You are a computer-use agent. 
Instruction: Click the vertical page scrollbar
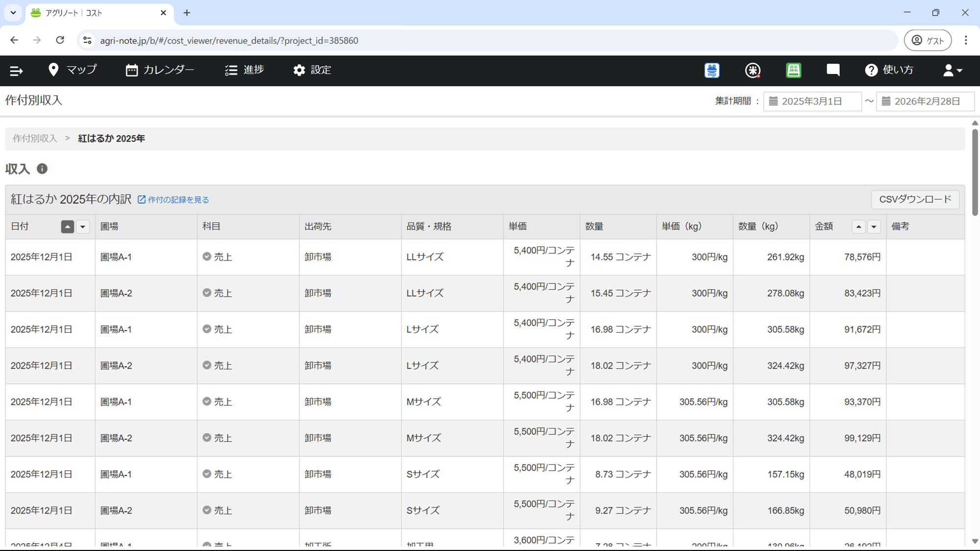975,172
